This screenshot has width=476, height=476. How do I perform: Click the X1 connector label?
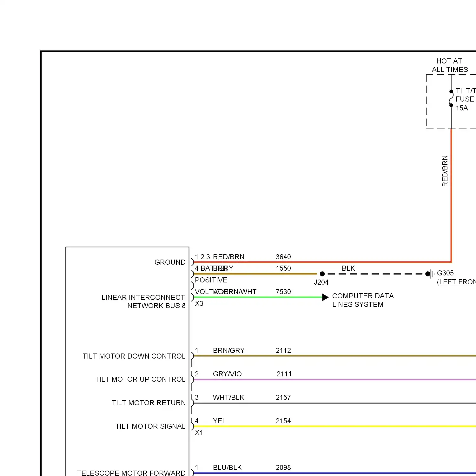tap(199, 433)
